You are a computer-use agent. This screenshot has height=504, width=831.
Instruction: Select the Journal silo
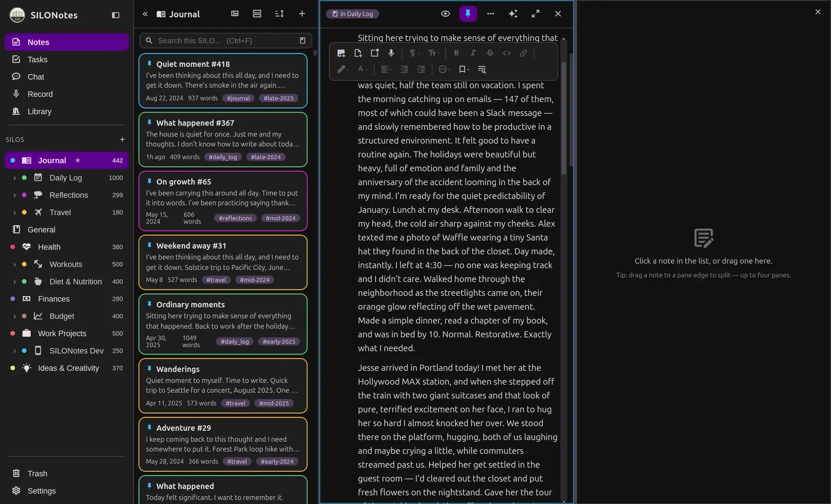tap(66, 160)
